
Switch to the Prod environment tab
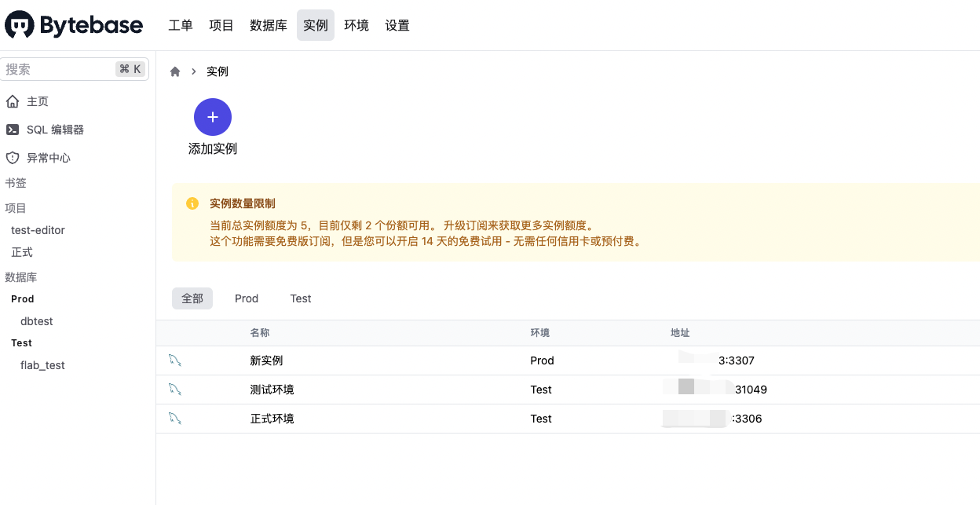247,298
